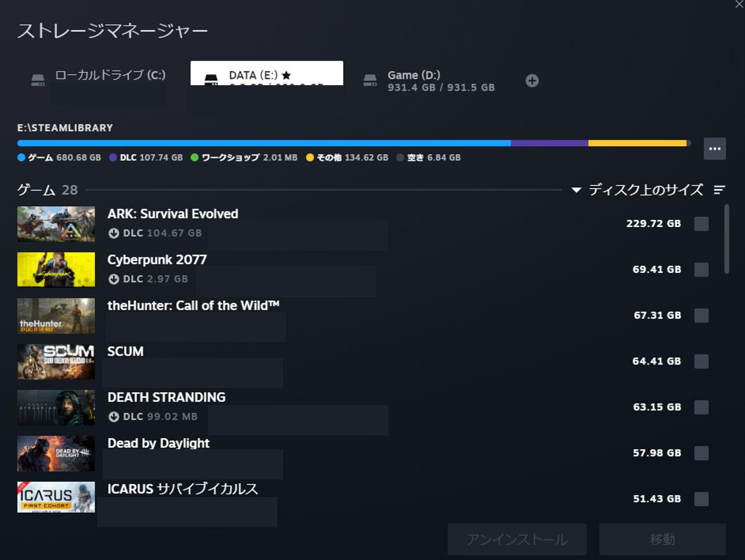Viewport: 745px width, 560px height.
Task: Click the DLC 99.02 MB label
Action: point(160,416)
